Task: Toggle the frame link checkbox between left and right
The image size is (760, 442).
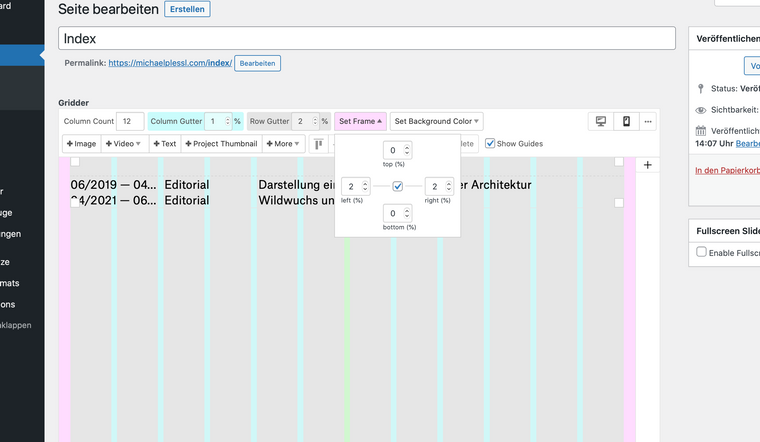Action: point(398,186)
